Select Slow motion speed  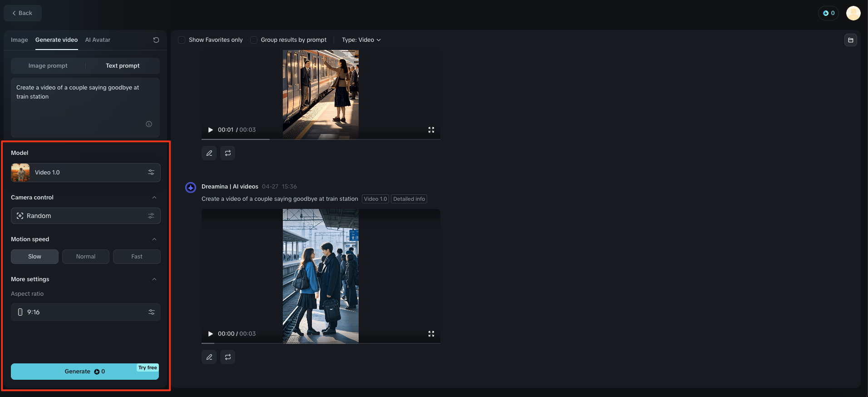pos(35,257)
